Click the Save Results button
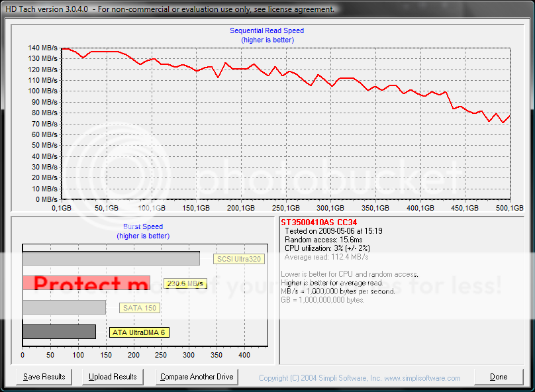 pyautogui.click(x=44, y=377)
